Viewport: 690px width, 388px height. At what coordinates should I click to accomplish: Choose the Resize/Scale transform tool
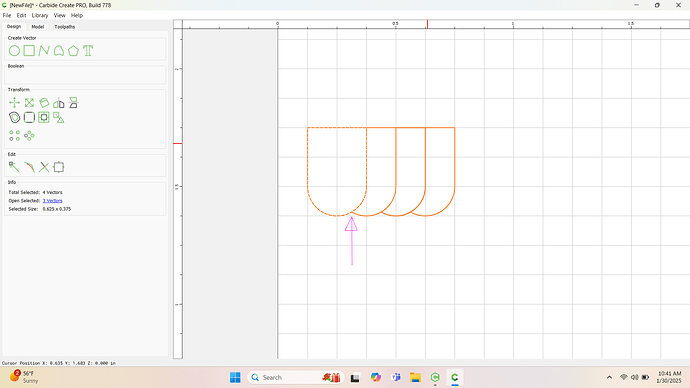[x=29, y=103]
